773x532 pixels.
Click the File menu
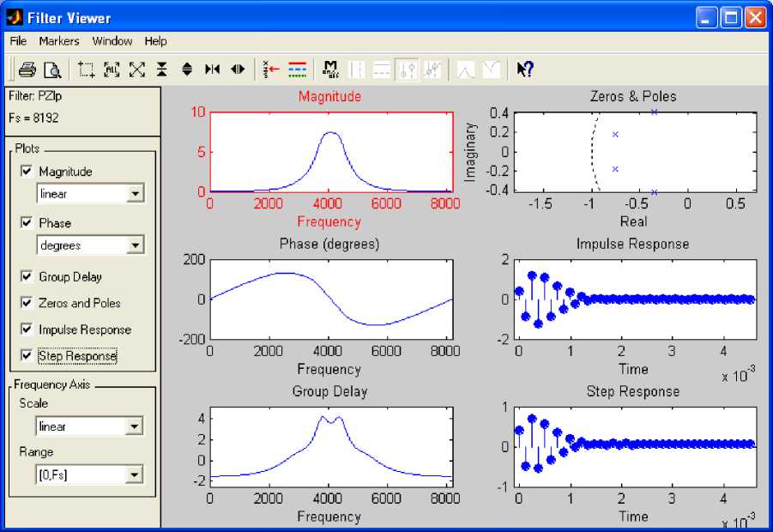pos(19,41)
